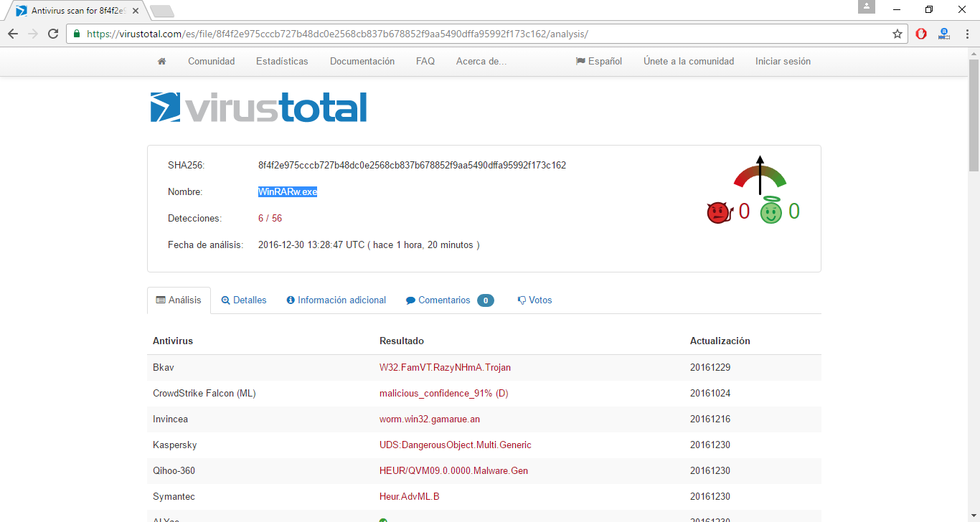Viewport: 980px width, 522px height.
Task: Close the Antivirus scan browser tab
Action: (136, 11)
